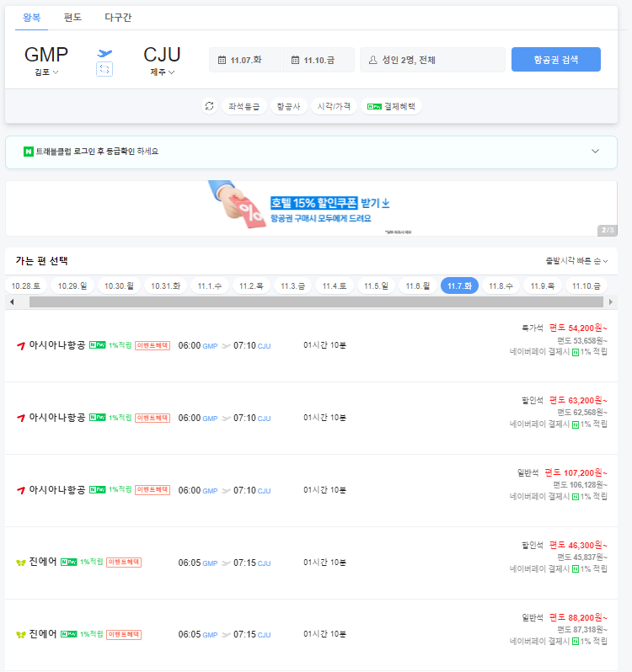Open the 좌석등급 seat class filter
This screenshot has height=672, width=632.
pyautogui.click(x=244, y=106)
